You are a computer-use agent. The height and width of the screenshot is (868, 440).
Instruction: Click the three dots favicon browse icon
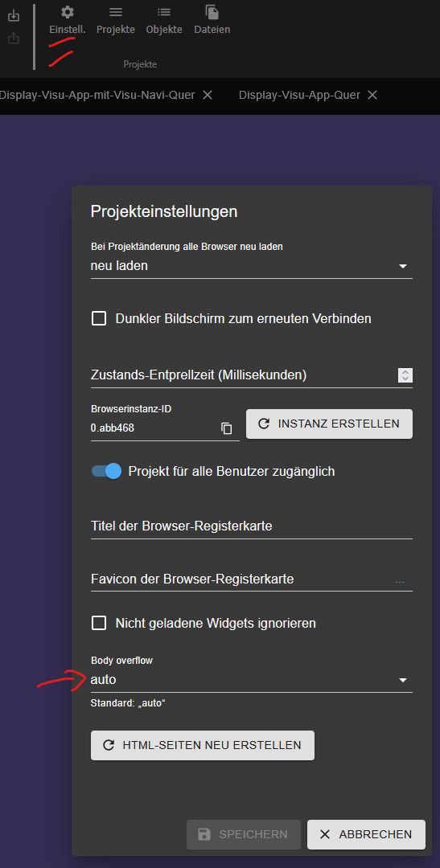coord(400,579)
